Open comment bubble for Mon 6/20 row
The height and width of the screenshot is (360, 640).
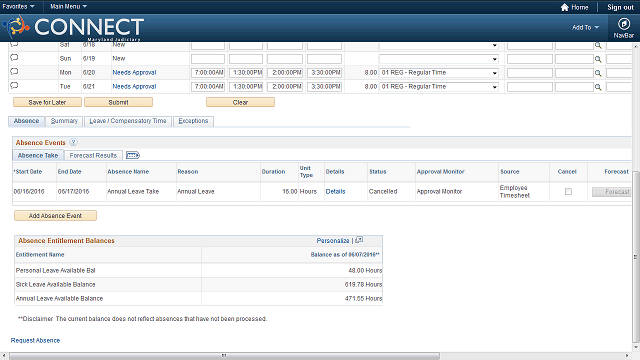pyautogui.click(x=14, y=72)
